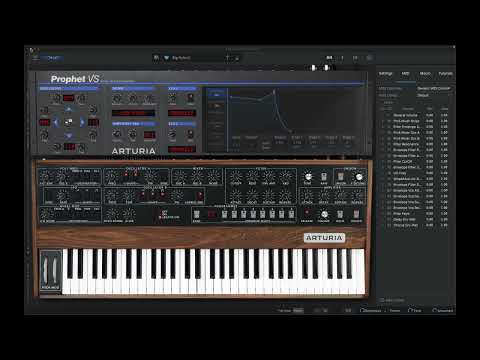Screen dimensions: 480x360
Task: Select the Filter CutOff row in MIDI list
Action: [x=415, y=162]
